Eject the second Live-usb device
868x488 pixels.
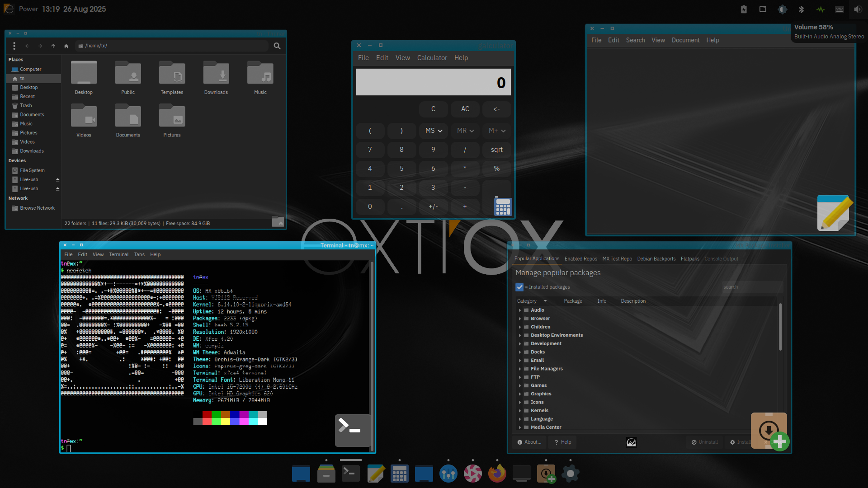57,189
